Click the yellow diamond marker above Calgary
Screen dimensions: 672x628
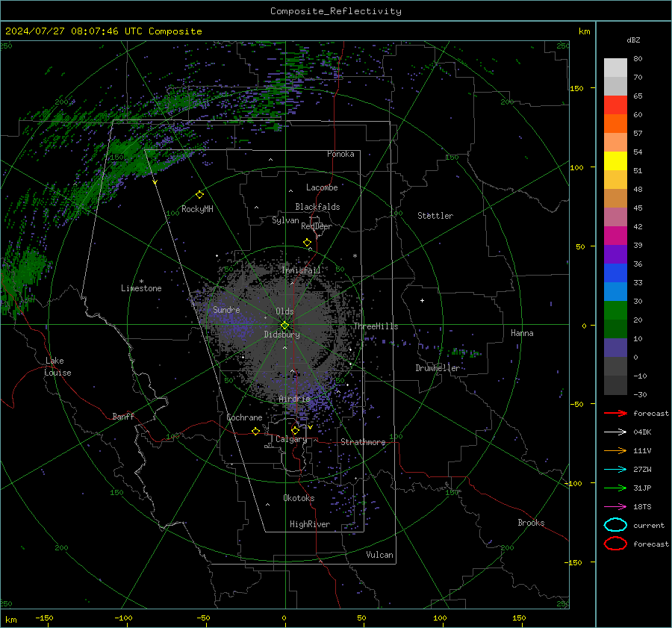coord(295,430)
